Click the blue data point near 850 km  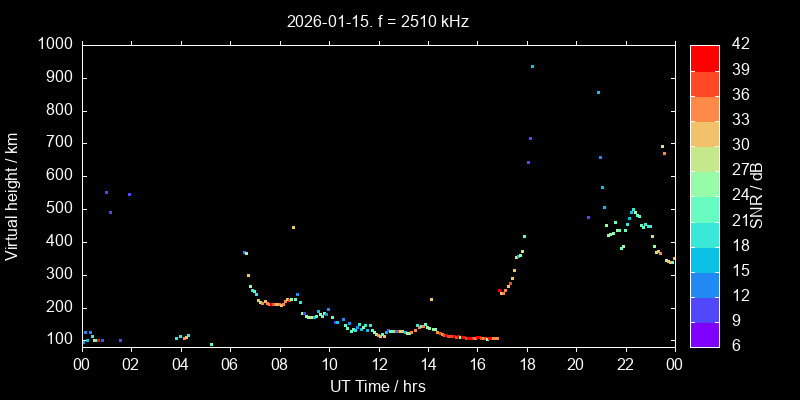(598, 93)
